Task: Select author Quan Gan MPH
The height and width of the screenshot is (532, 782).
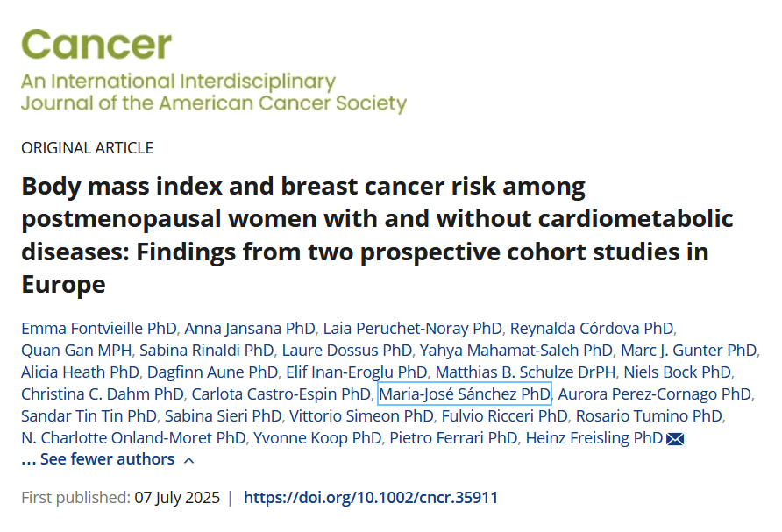Action: pos(75,351)
